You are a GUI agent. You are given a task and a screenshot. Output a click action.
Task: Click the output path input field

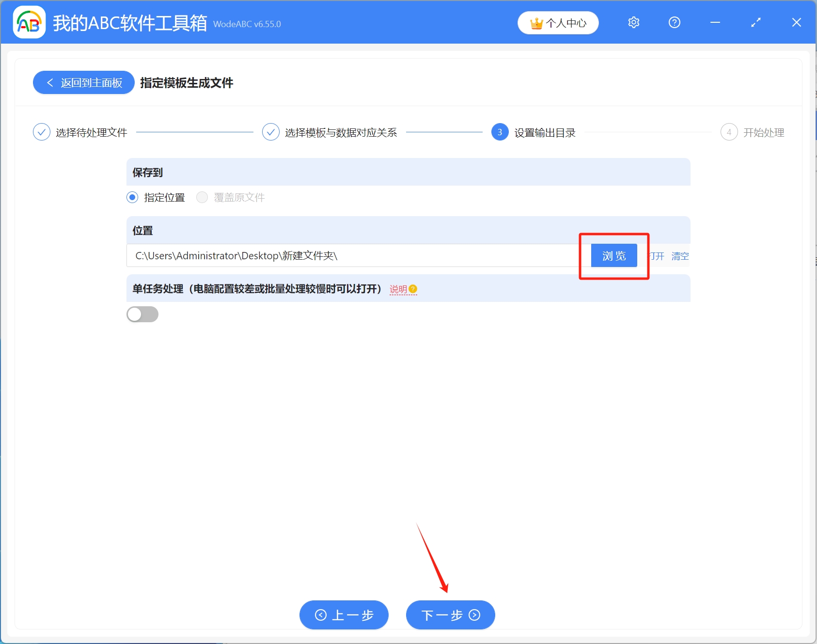[x=339, y=255]
